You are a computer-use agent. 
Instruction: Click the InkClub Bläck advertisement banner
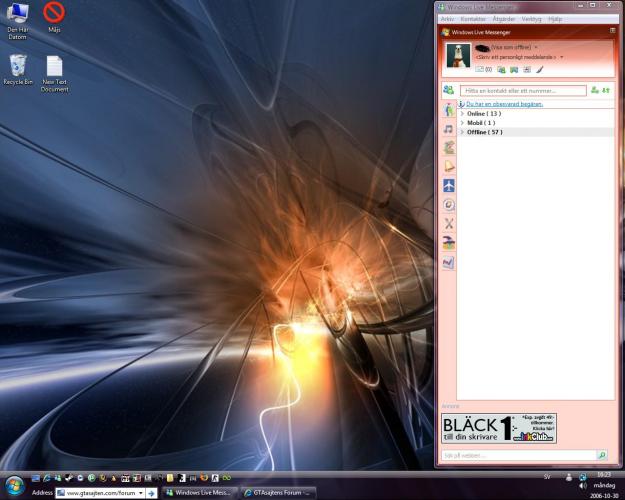tap(499, 428)
